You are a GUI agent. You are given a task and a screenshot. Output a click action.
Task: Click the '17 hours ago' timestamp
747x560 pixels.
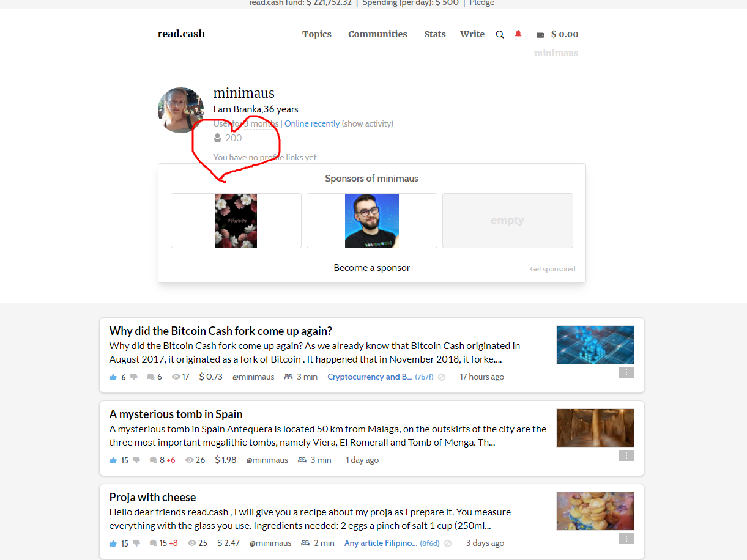482,377
